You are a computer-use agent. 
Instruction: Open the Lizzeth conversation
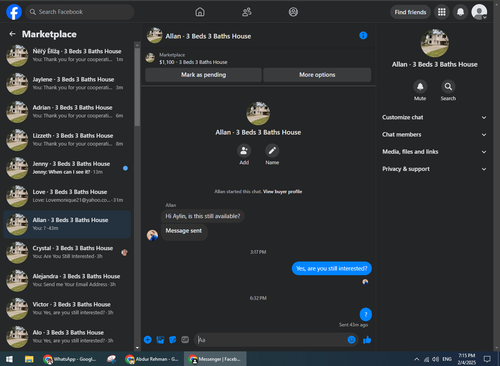click(67, 140)
